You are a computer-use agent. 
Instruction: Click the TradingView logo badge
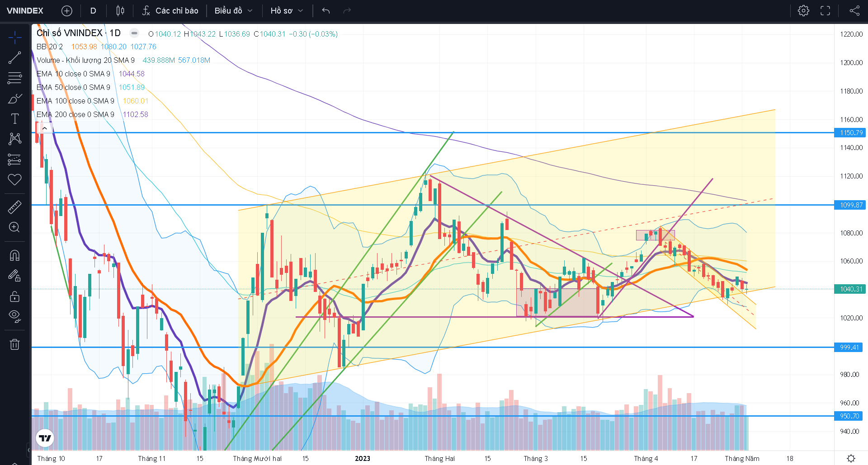point(45,438)
